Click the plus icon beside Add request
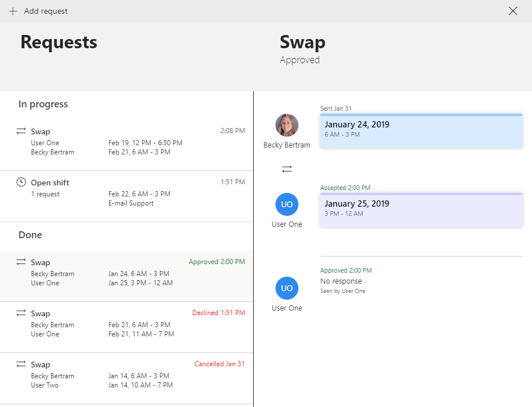Screen dimensions: 532x407 pyautogui.click(x=13, y=11)
